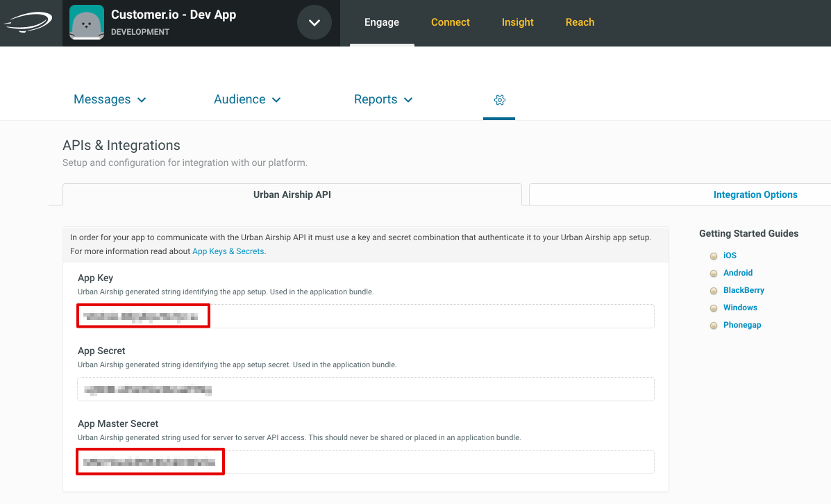This screenshot has width=831, height=504.
Task: Expand the app switcher chevron button
Action: [x=314, y=23]
